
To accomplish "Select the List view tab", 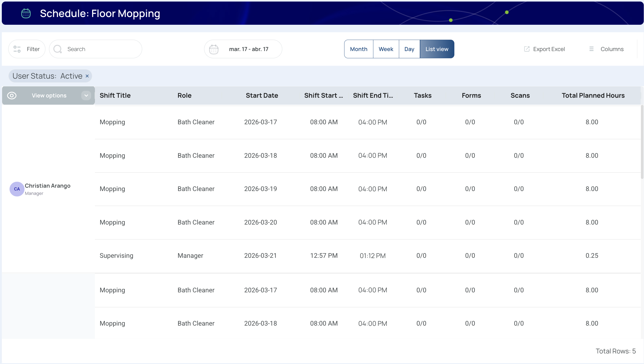I will (437, 49).
